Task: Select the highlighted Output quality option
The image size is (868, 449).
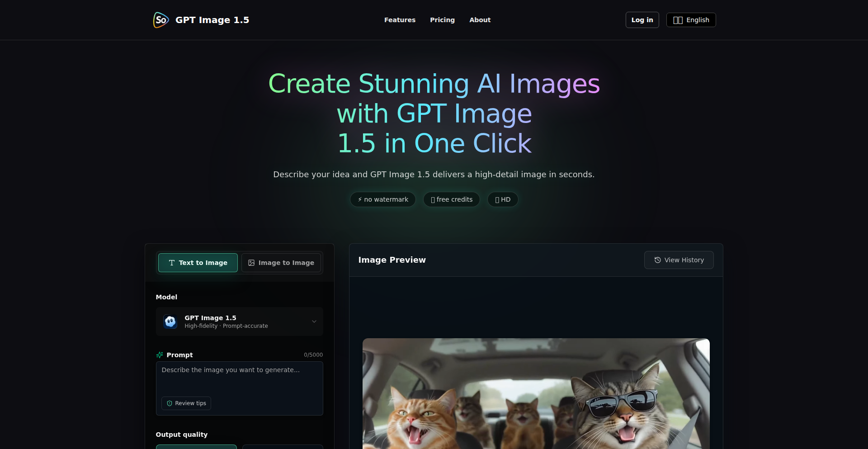Action: coord(196,447)
